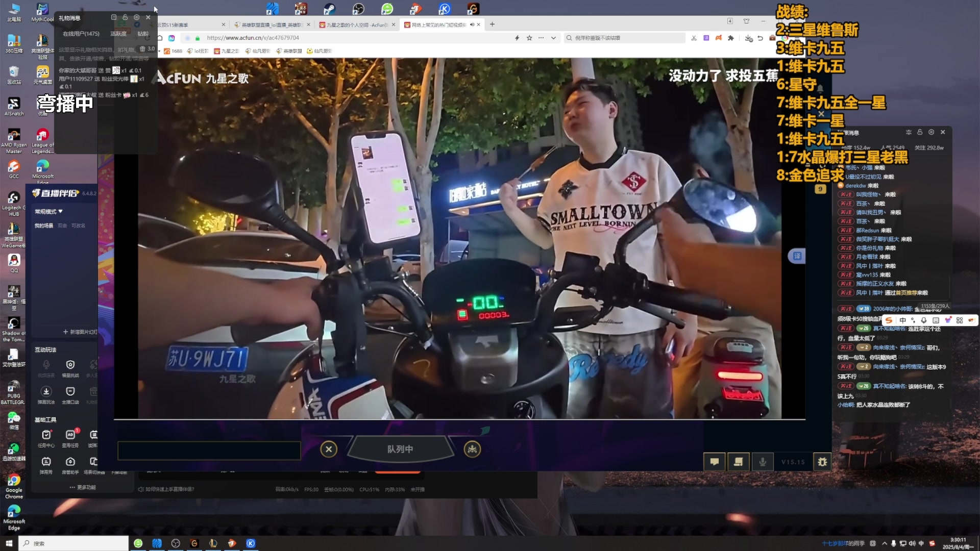Image resolution: width=980 pixels, height=551 pixels.
Task: Open settings gear in the chat message panel
Action: click(x=931, y=132)
